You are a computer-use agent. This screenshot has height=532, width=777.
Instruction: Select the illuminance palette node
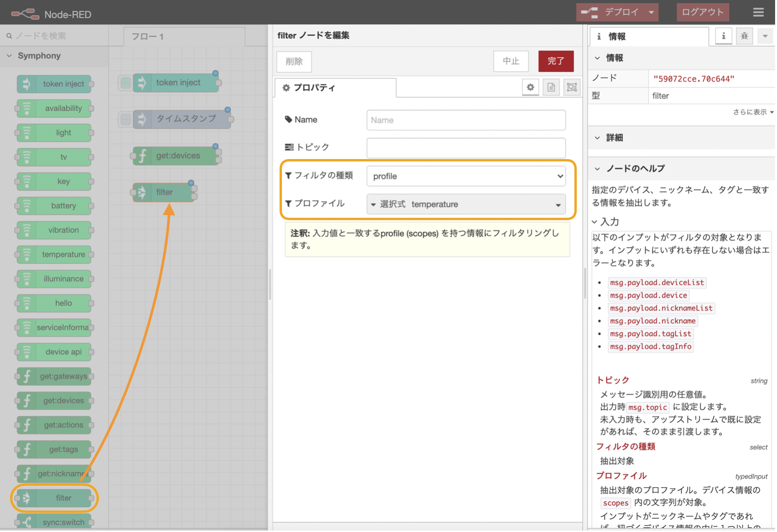(54, 279)
